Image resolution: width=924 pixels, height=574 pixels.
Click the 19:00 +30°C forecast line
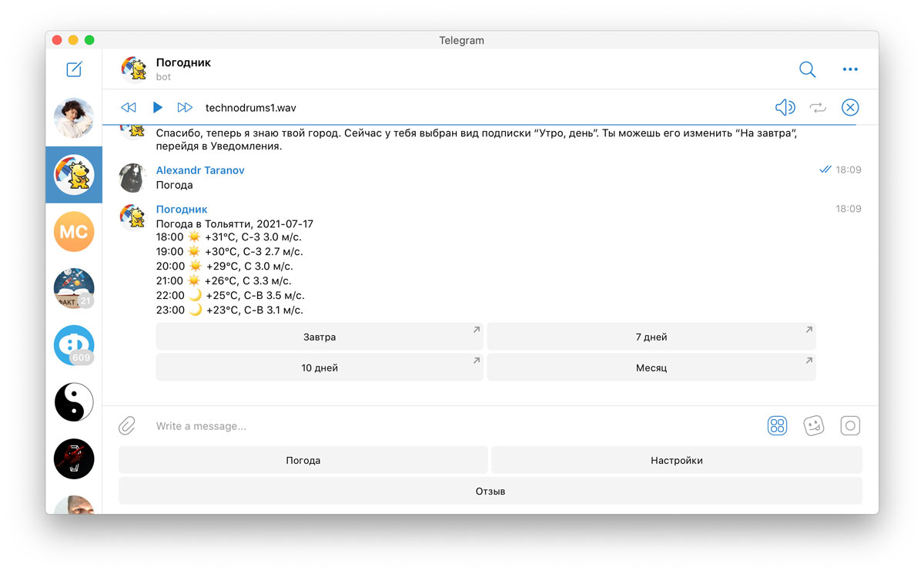point(229,252)
